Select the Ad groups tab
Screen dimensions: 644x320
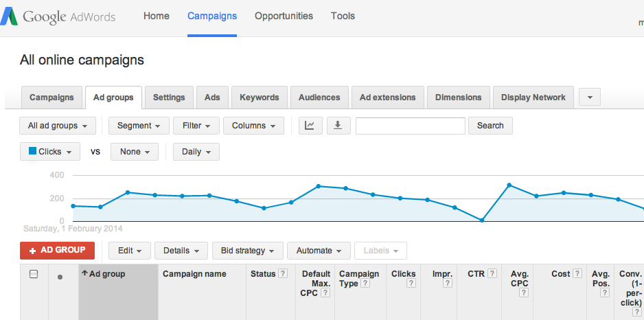click(x=113, y=98)
